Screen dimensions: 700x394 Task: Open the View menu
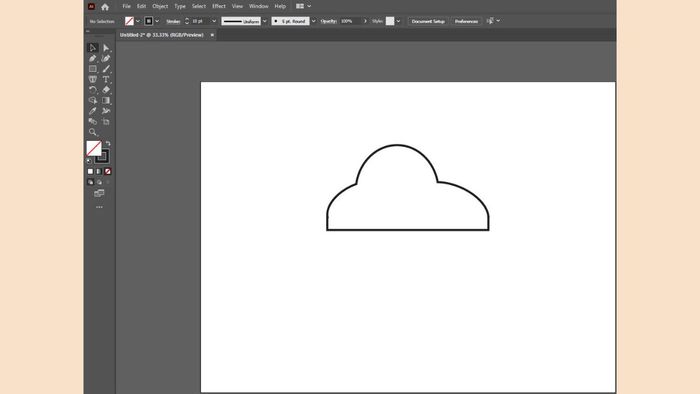pos(238,6)
